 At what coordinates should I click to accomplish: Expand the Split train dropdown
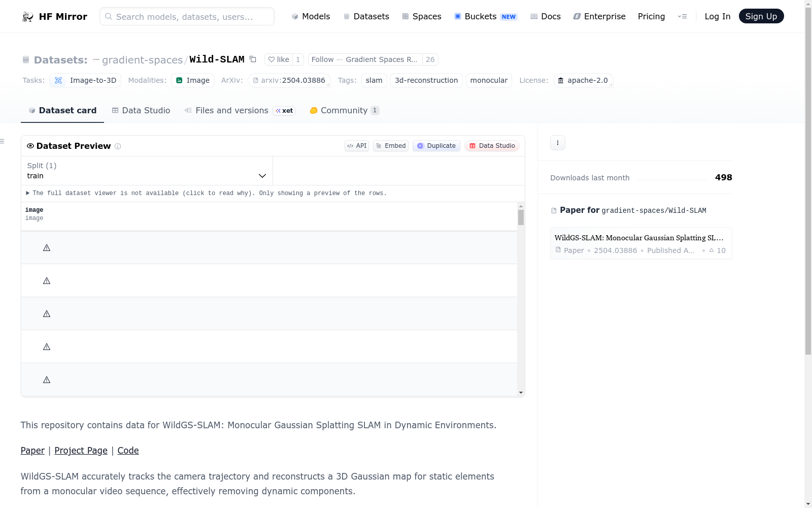click(147, 171)
